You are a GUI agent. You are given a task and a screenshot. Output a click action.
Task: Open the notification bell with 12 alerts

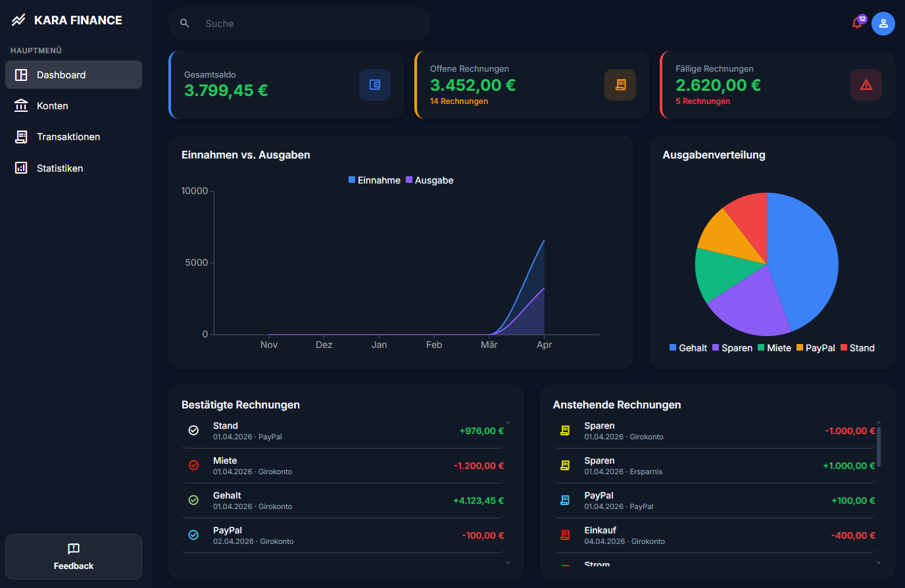tap(857, 23)
